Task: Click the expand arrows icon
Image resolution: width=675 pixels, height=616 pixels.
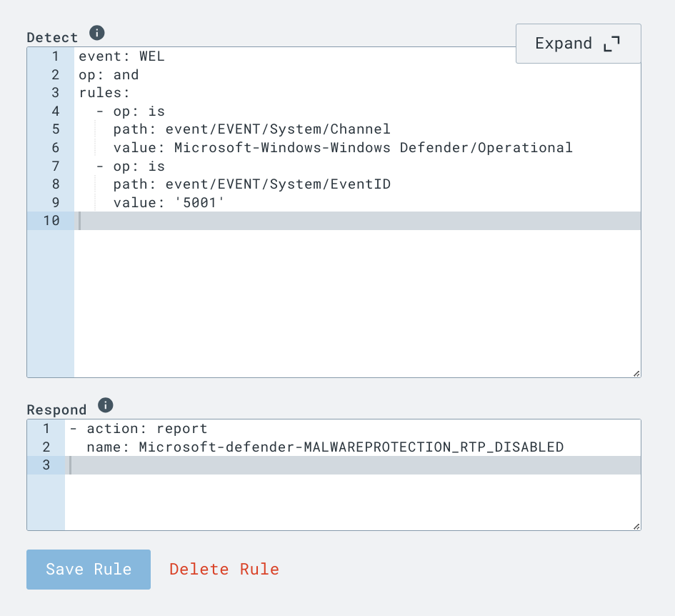Action: tap(611, 44)
